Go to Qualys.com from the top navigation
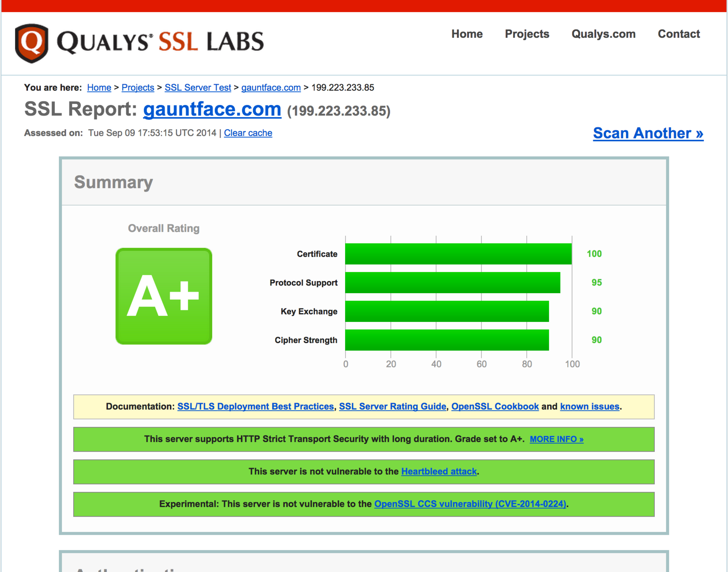The image size is (728, 572). point(604,34)
